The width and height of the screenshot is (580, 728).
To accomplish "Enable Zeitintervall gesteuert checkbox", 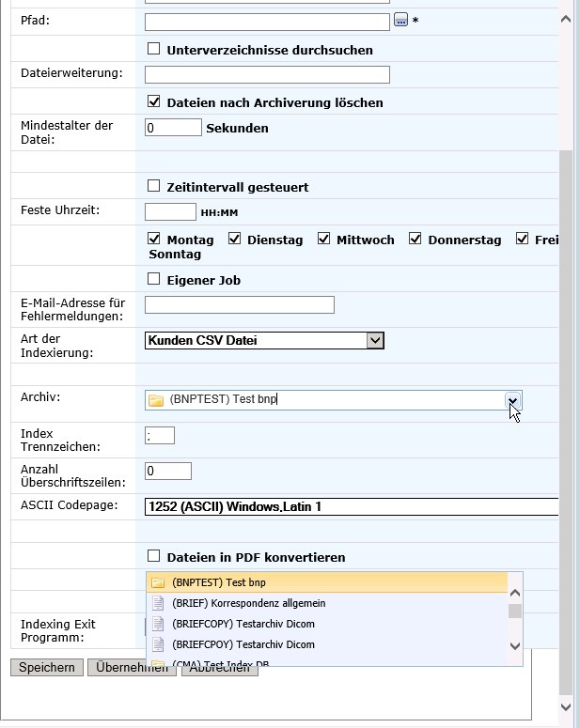I will coord(154,186).
